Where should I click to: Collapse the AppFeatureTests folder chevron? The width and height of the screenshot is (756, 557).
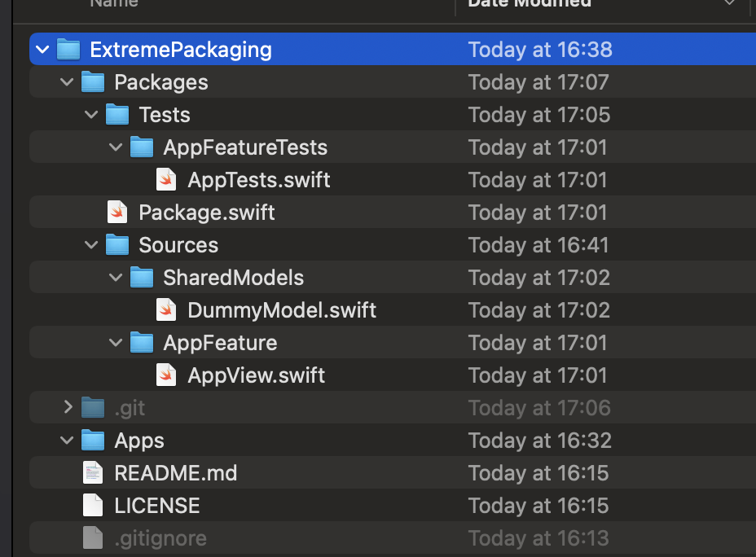[x=116, y=147]
